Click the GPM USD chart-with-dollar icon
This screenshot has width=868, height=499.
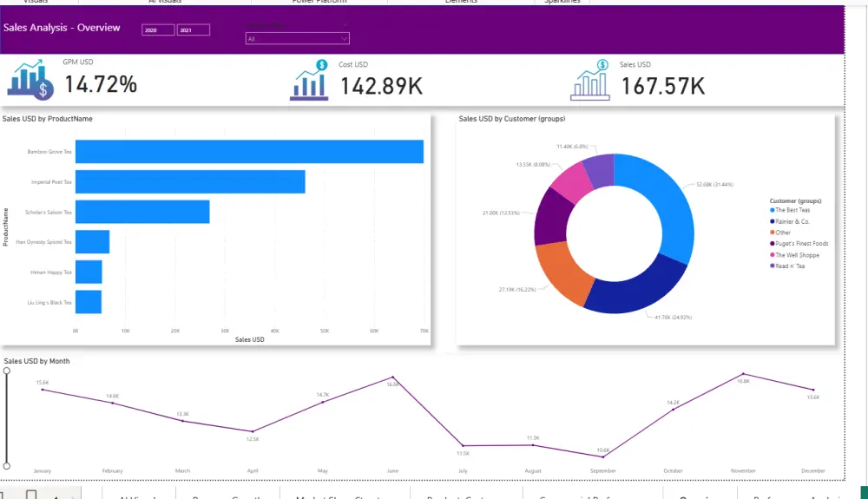[30, 80]
